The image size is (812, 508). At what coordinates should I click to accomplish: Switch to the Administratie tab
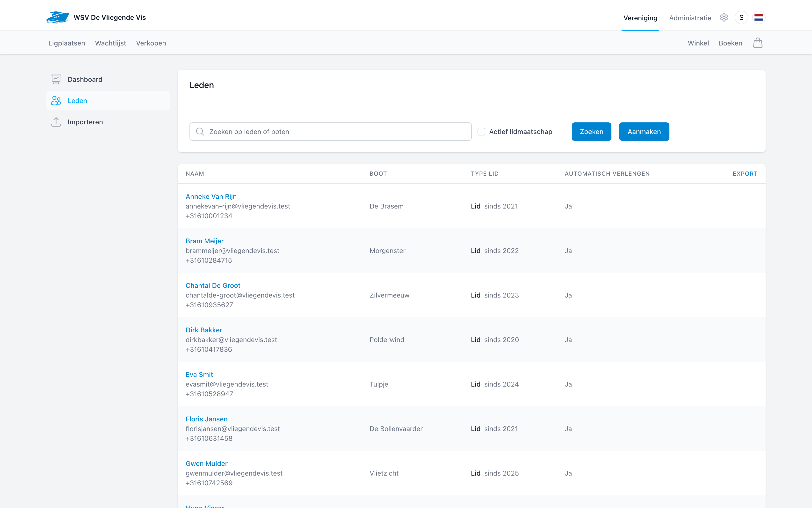pyautogui.click(x=690, y=18)
